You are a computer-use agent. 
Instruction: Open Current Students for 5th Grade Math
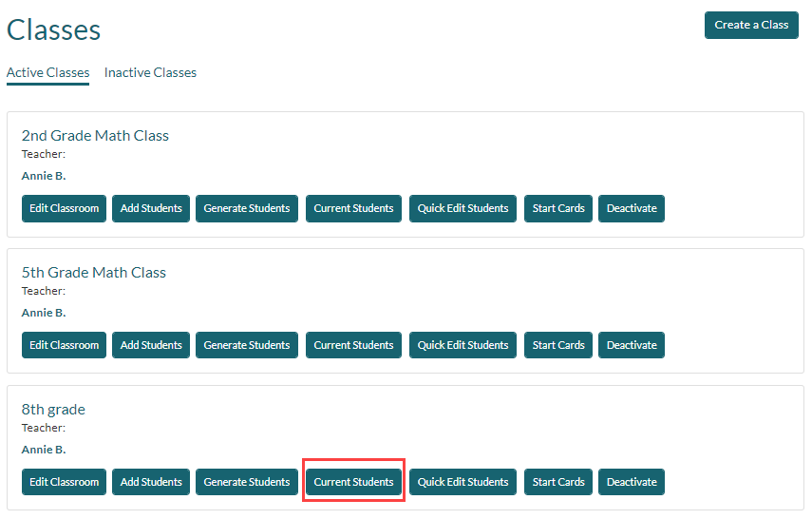pyautogui.click(x=353, y=345)
